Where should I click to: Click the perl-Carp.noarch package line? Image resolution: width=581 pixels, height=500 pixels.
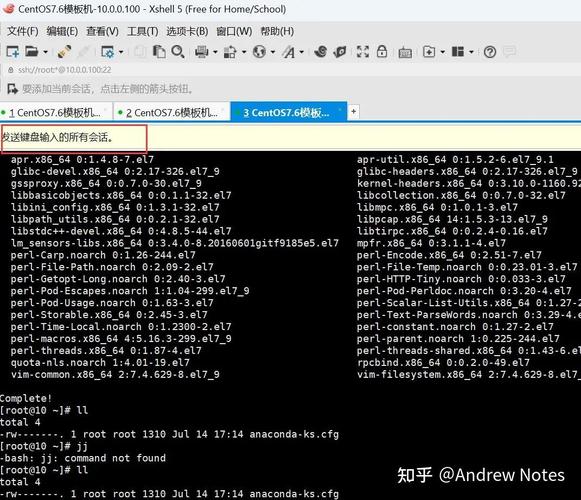tap(103, 255)
